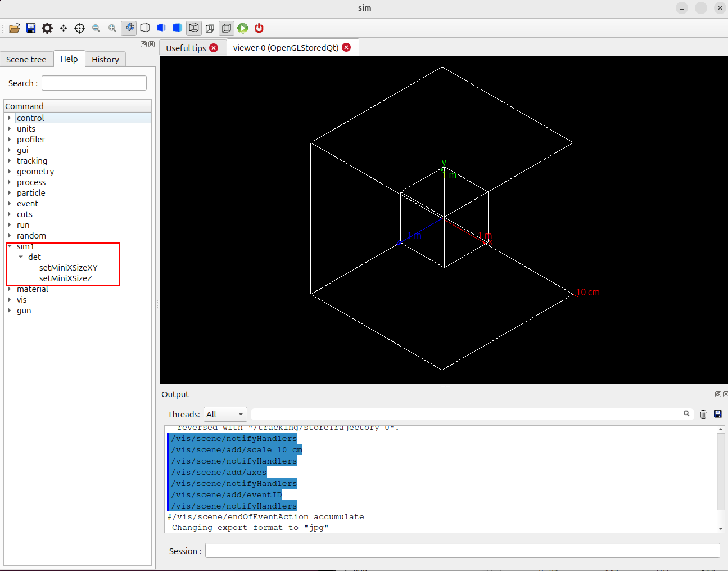This screenshot has width=728, height=571.
Task: Focus the Session command input
Action: pyautogui.click(x=463, y=551)
